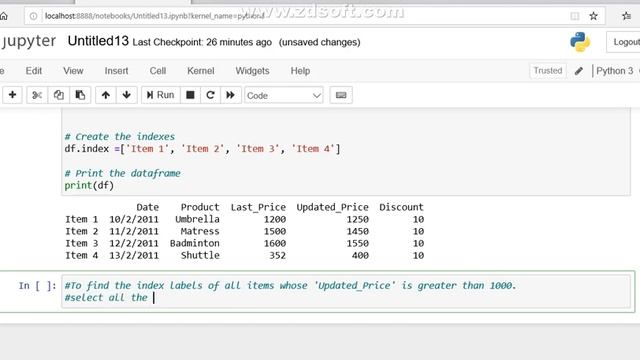
Task: Click the 'Umbrella' output value
Action: click(x=197, y=219)
